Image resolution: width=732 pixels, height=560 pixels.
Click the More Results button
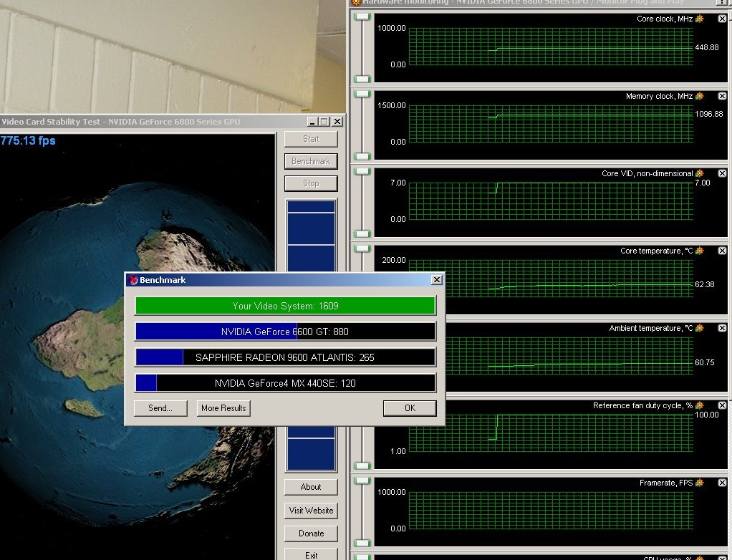pyautogui.click(x=223, y=408)
